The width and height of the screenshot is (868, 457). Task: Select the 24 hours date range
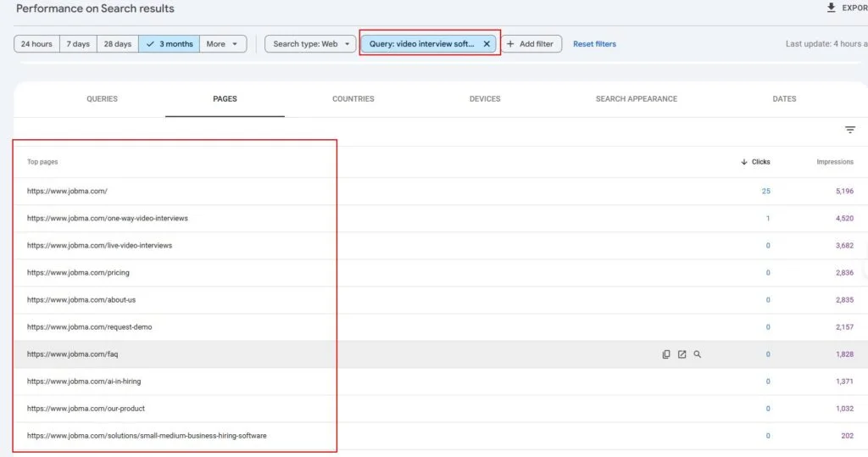(36, 44)
